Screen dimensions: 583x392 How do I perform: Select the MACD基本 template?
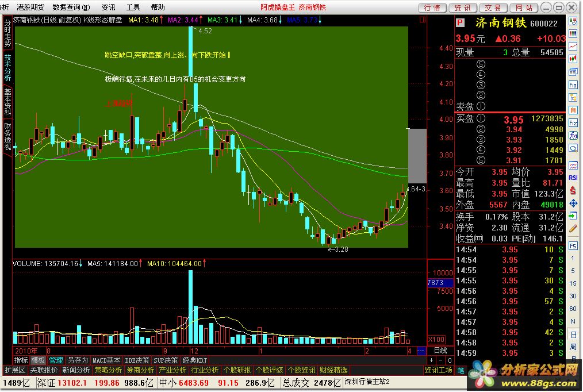(x=106, y=360)
